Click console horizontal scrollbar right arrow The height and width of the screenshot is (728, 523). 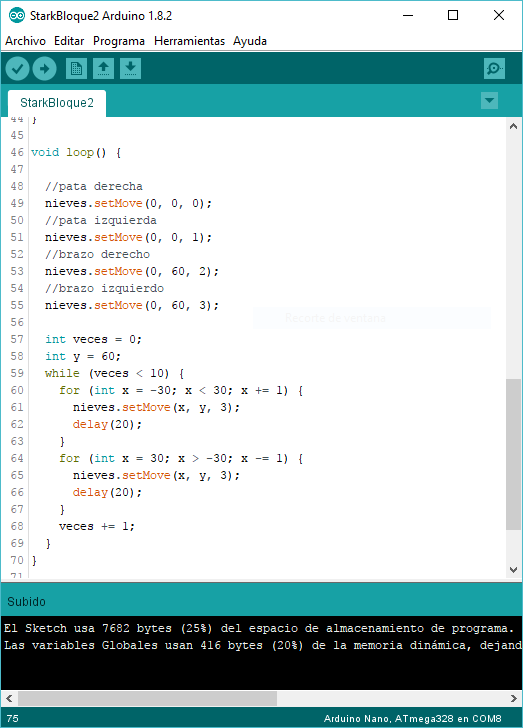pyautogui.click(x=513, y=698)
